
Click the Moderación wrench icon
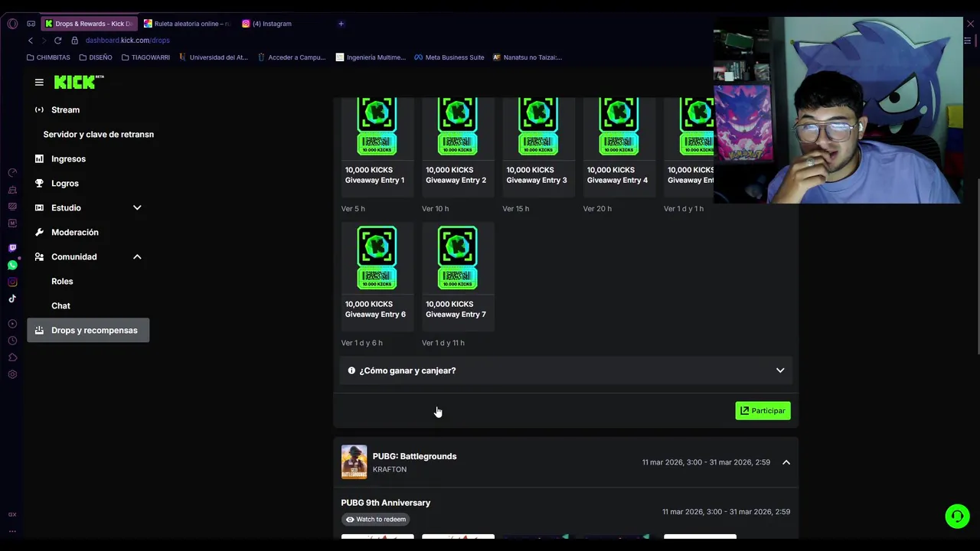click(39, 232)
